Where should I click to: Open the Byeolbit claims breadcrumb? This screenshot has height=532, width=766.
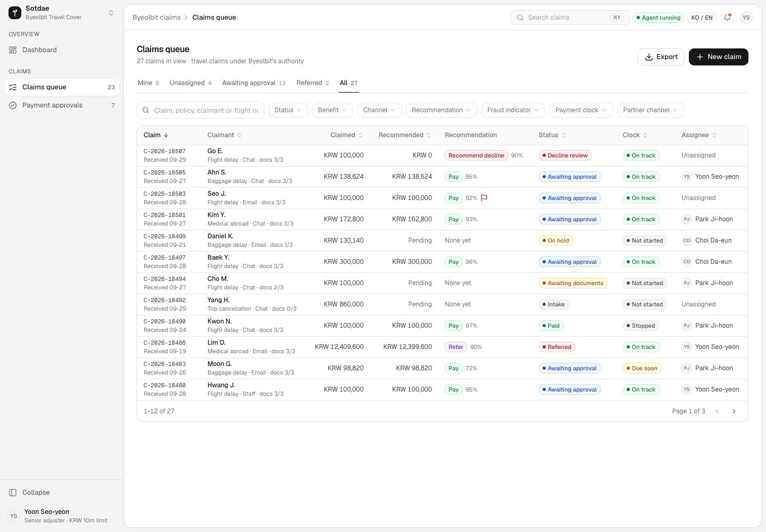click(x=156, y=18)
